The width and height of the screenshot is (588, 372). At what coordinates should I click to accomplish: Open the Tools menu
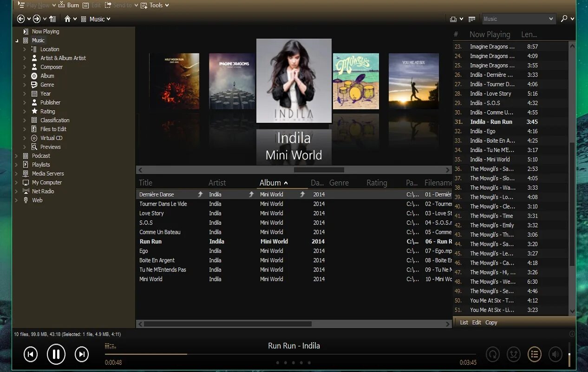155,5
